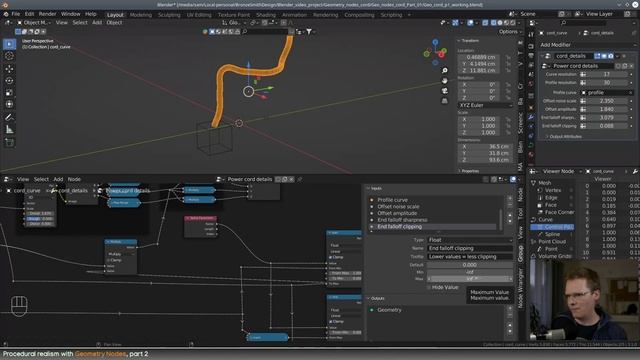The image size is (640, 360).
Task: Open node editor Overlays icon in header
Action: (513, 179)
